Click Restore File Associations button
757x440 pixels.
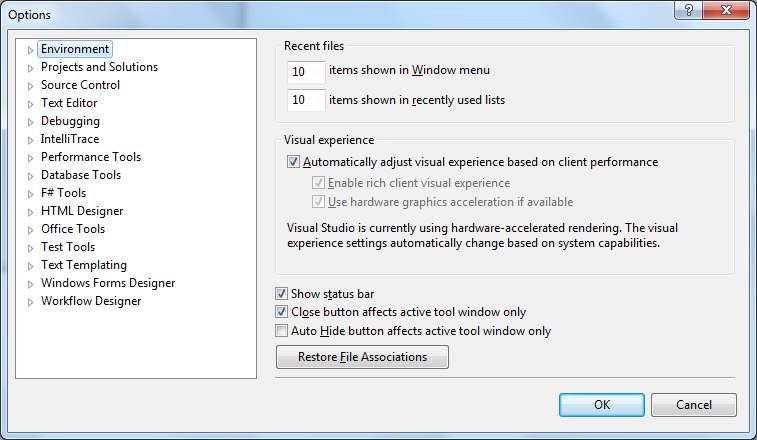(x=362, y=357)
